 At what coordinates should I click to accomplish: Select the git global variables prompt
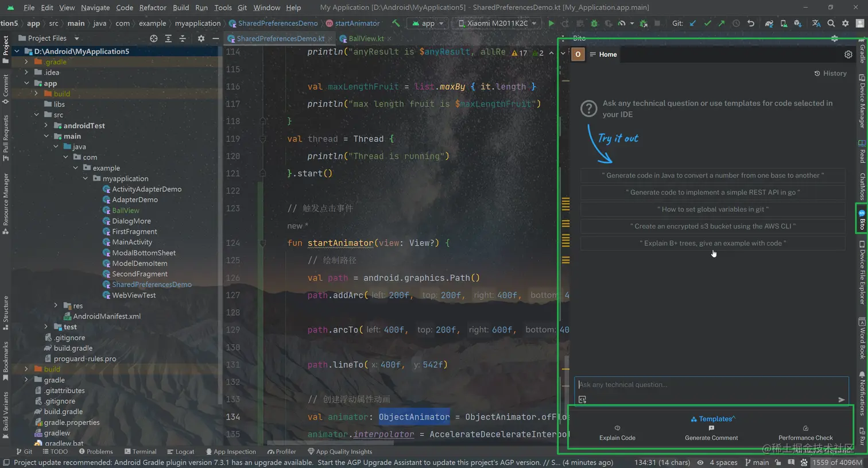713,210
